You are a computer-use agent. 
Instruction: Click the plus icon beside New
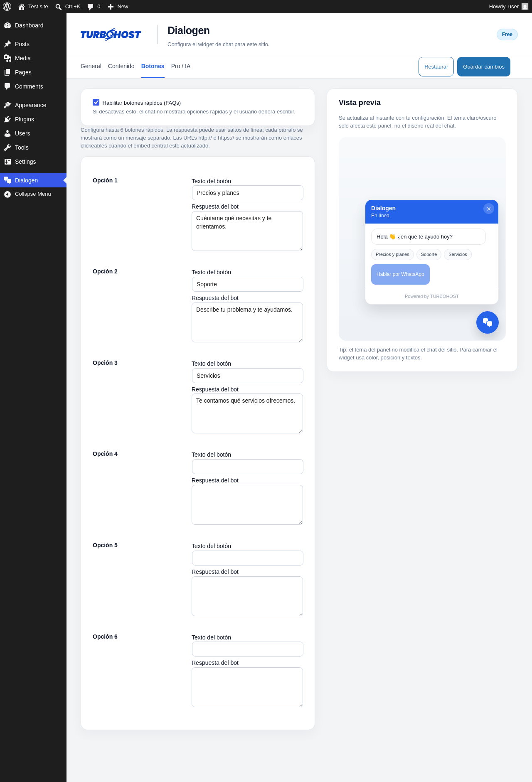click(x=111, y=7)
